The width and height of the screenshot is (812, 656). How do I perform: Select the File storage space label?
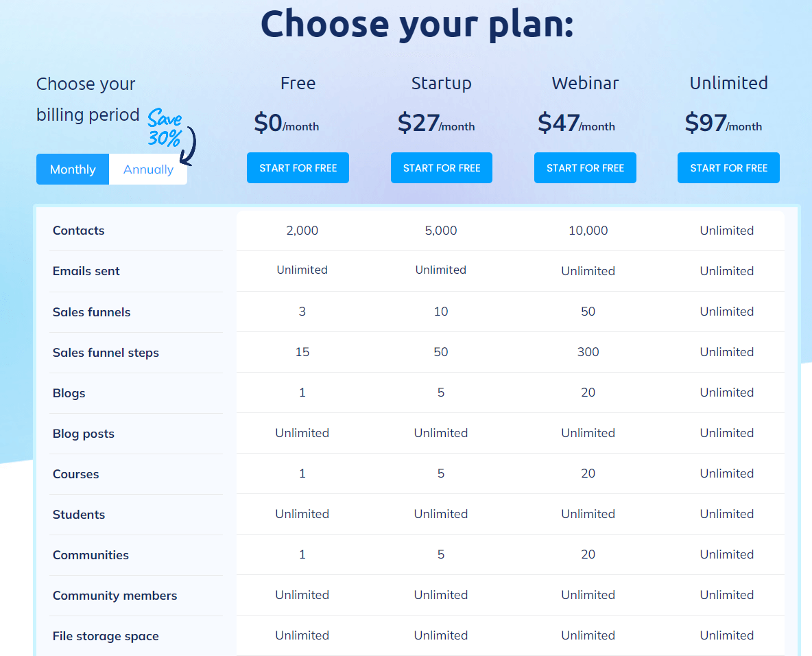point(106,635)
